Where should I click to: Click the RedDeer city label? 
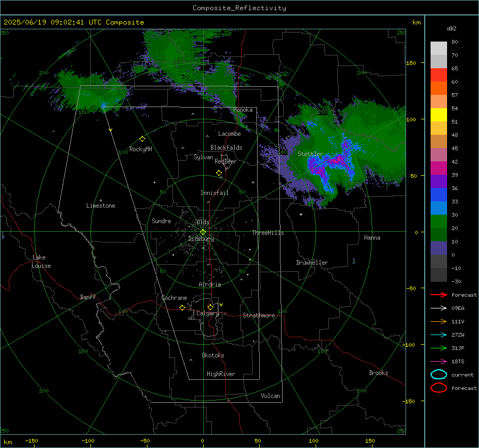click(226, 161)
